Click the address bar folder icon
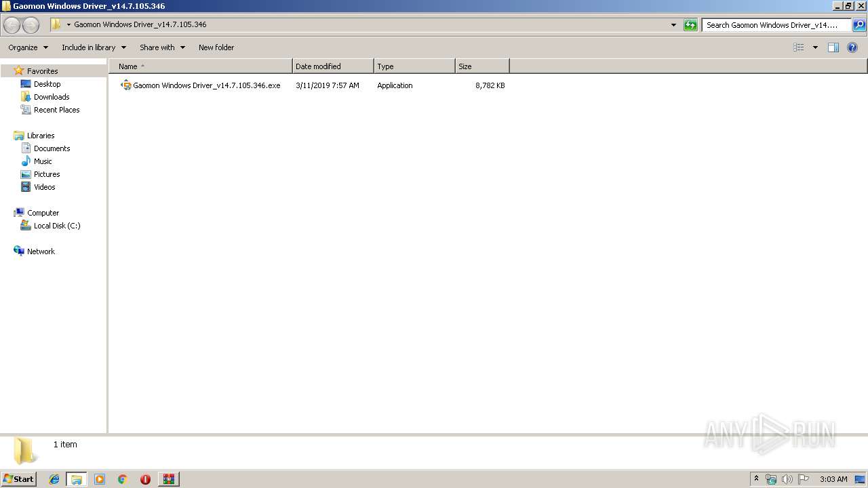The height and width of the screenshot is (488, 868). click(56, 24)
